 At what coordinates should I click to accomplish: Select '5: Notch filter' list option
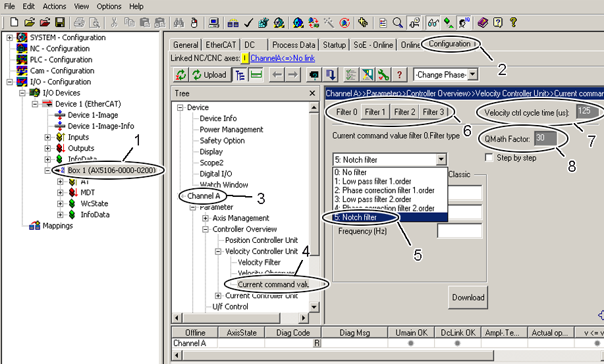click(x=390, y=217)
